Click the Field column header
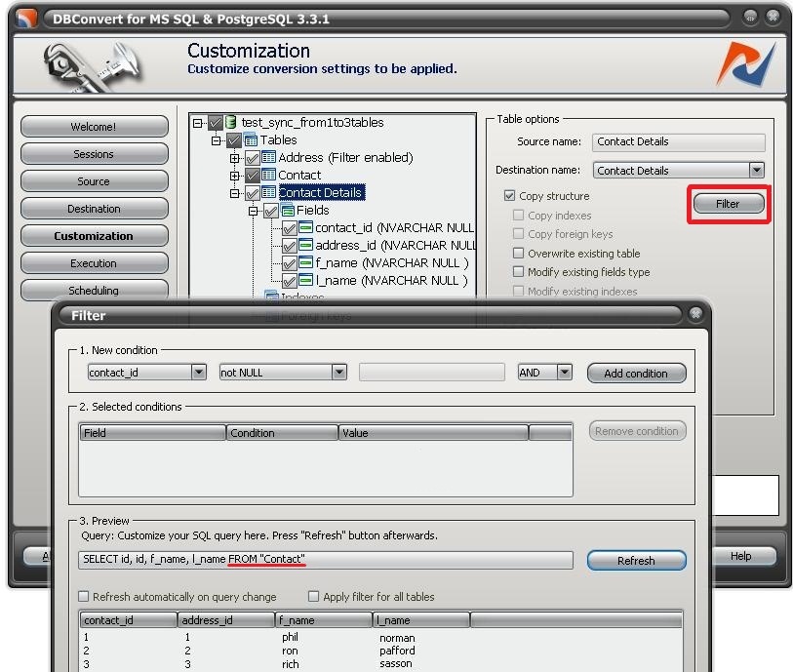793x672 pixels. pos(153,432)
